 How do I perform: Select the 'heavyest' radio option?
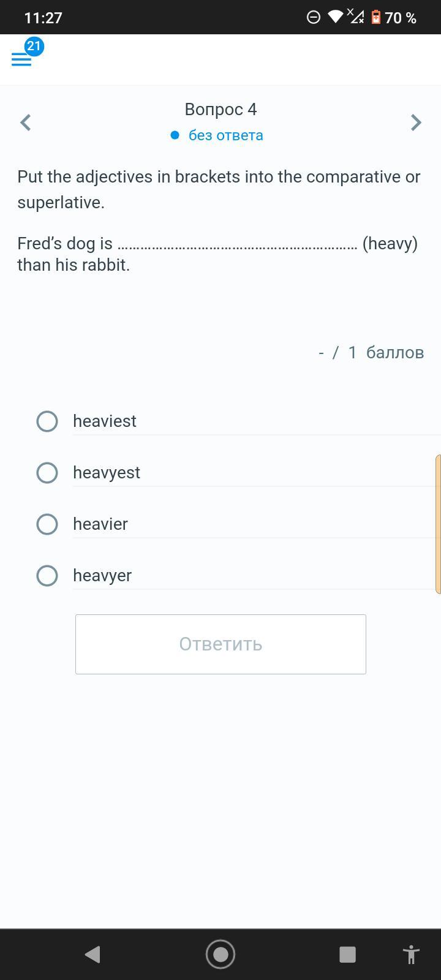point(47,473)
